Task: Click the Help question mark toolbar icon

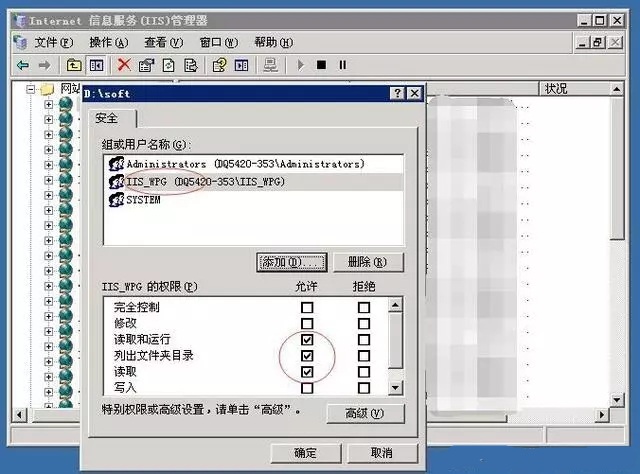Action: [219, 65]
